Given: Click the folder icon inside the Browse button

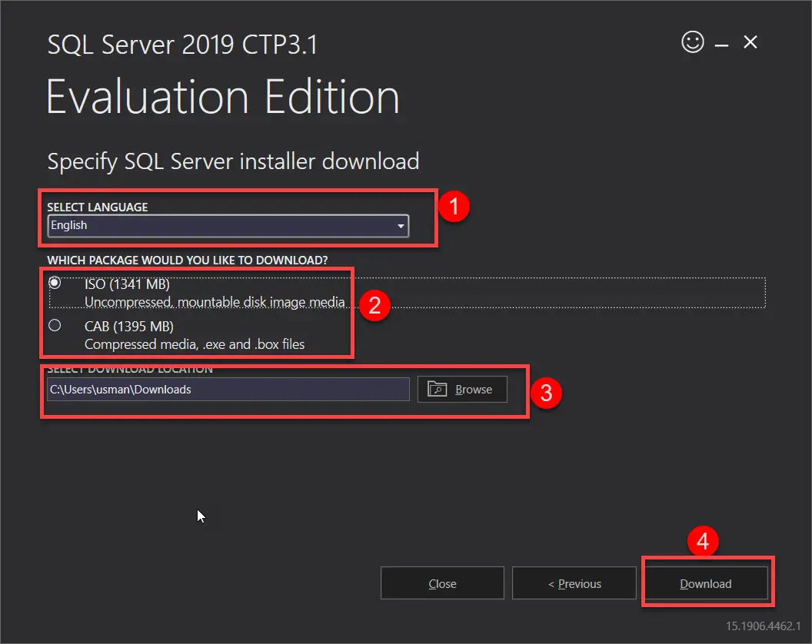Looking at the screenshot, I should pos(436,389).
